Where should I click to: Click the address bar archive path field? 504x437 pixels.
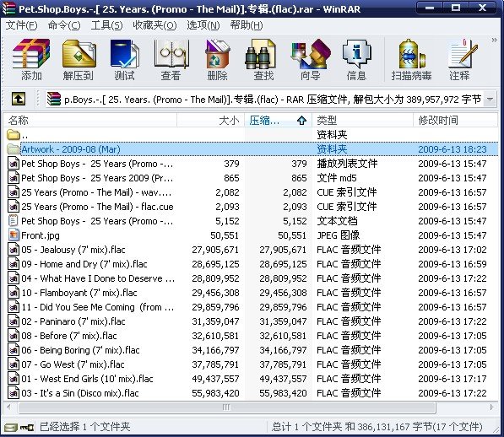coord(263,100)
